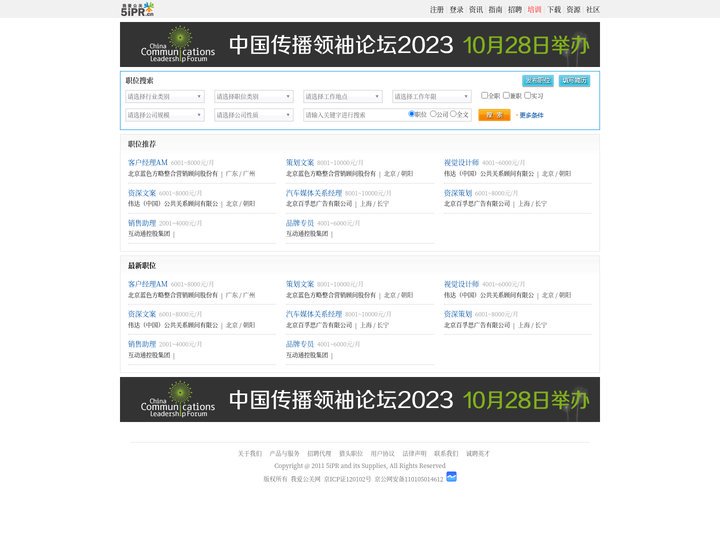720x540 pixels.
Task: Click the 关于我们 footer link
Action: (x=250, y=454)
